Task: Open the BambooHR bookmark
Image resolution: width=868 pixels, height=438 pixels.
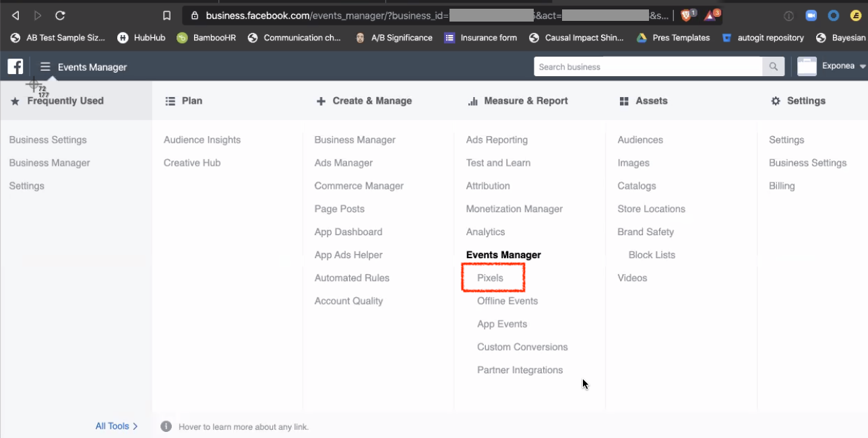Action: tap(206, 38)
